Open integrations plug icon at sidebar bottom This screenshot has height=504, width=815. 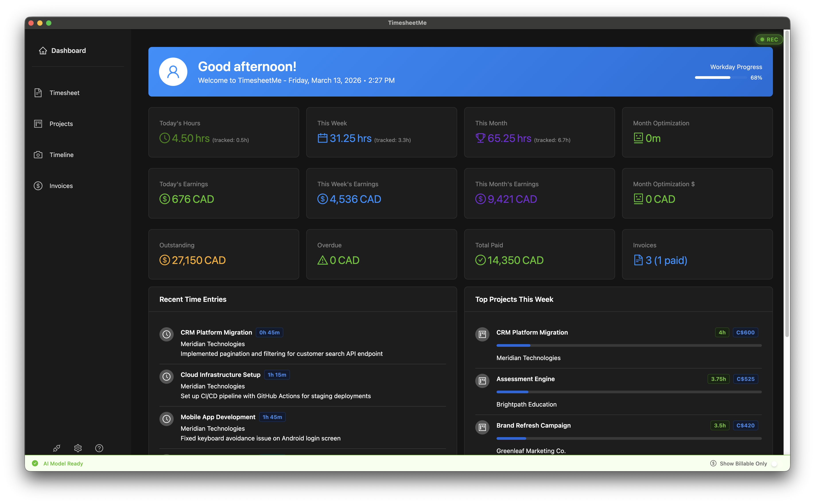57,448
